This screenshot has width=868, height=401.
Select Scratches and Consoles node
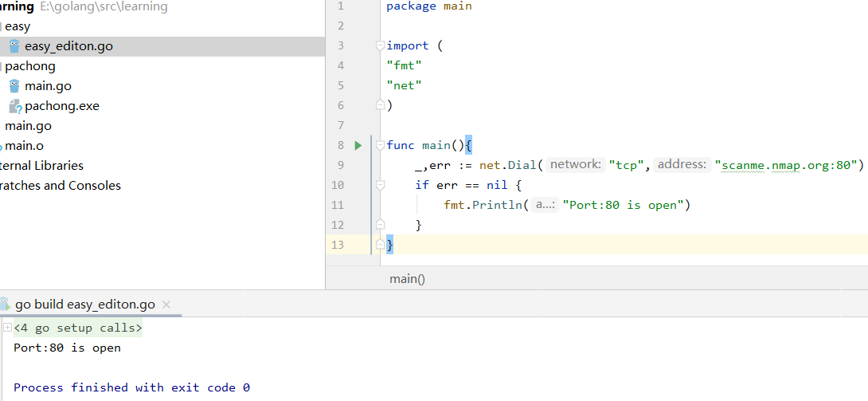click(60, 186)
